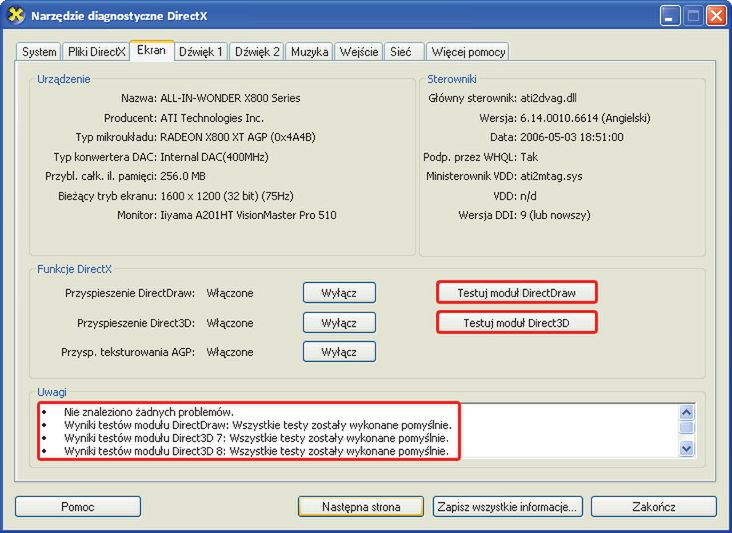Click WHQL value Tak
The height and width of the screenshot is (533, 732).
coord(529,157)
